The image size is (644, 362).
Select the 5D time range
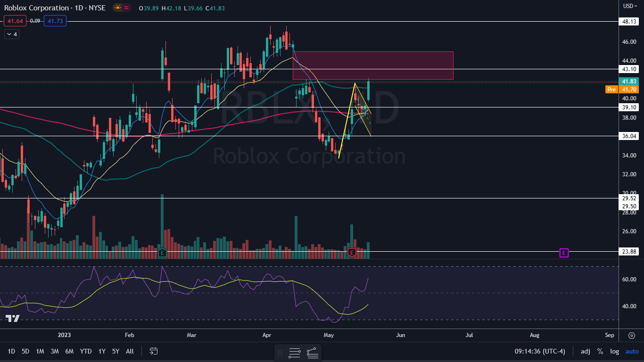click(25, 351)
